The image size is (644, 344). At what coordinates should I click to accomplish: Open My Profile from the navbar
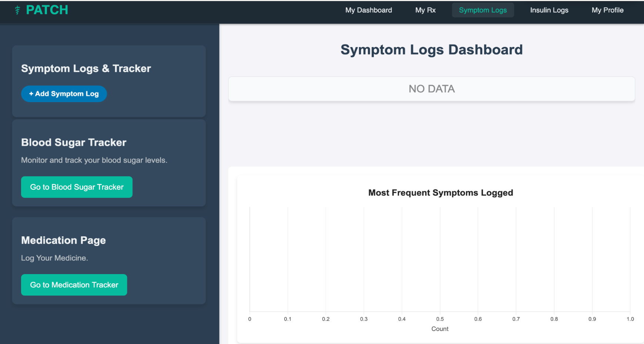(607, 10)
